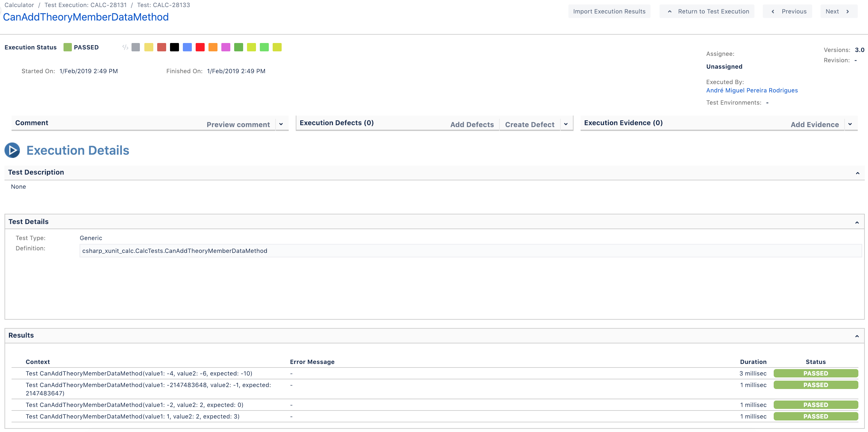This screenshot has width=868, height=432.
Task: Click the green PASSED execution status square
Action: pos(67,47)
